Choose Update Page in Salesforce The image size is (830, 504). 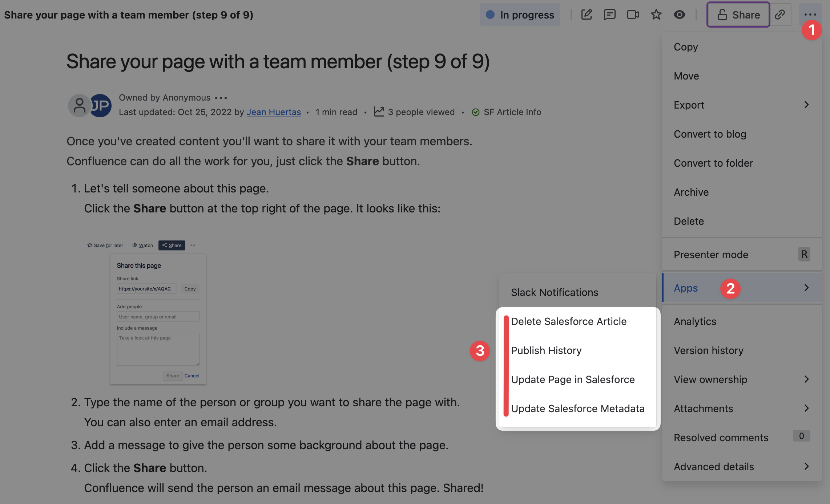[573, 379]
